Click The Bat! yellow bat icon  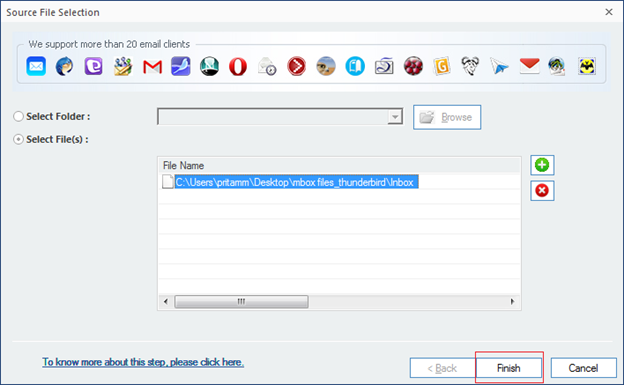click(587, 66)
